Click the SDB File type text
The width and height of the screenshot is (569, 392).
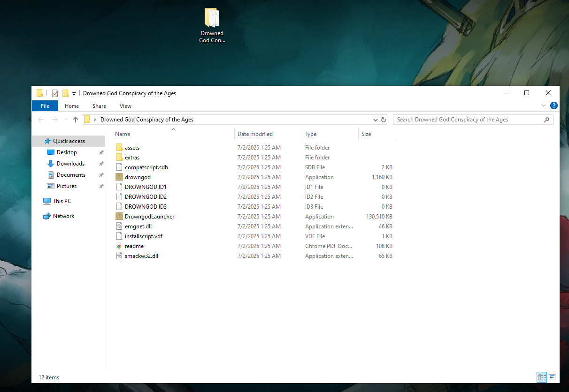click(x=315, y=167)
